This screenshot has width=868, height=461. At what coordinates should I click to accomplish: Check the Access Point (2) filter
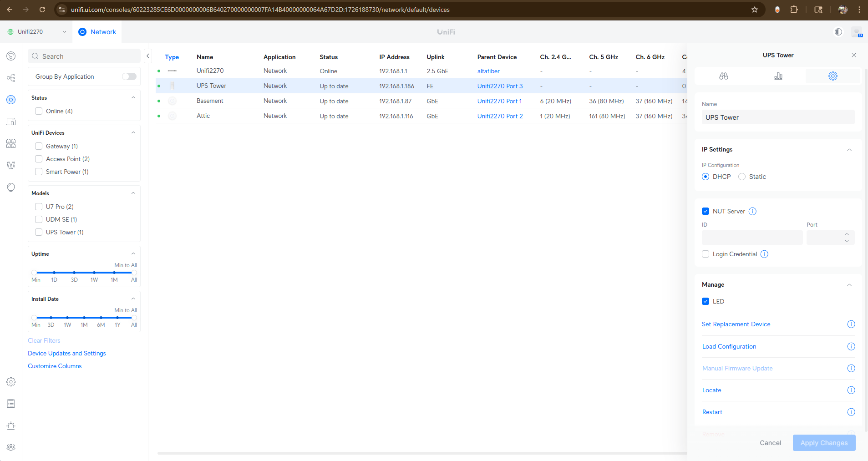(x=39, y=159)
